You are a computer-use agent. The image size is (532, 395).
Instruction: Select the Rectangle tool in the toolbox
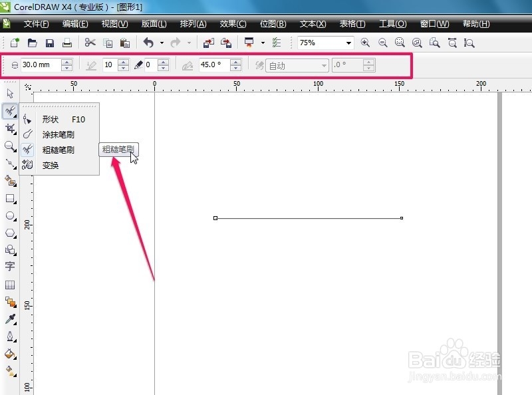click(x=10, y=199)
